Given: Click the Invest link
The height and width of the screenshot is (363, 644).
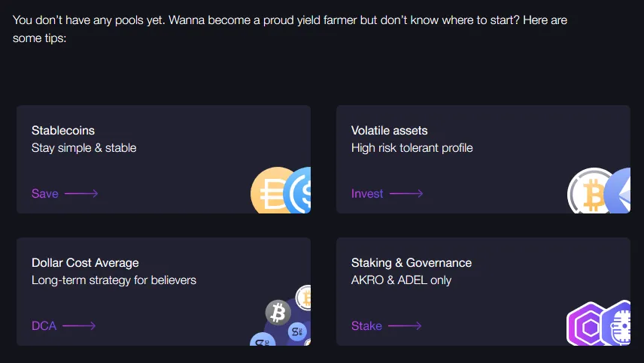Looking at the screenshot, I should pyautogui.click(x=367, y=194).
